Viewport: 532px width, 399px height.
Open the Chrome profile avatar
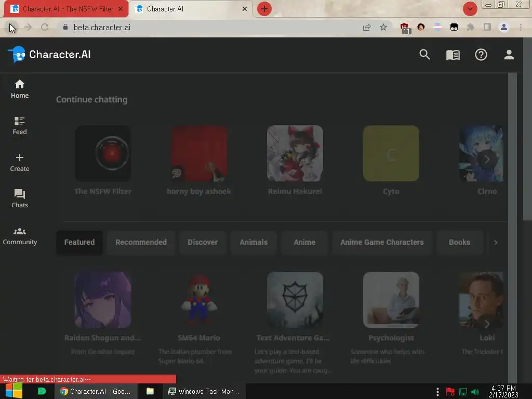(x=503, y=27)
